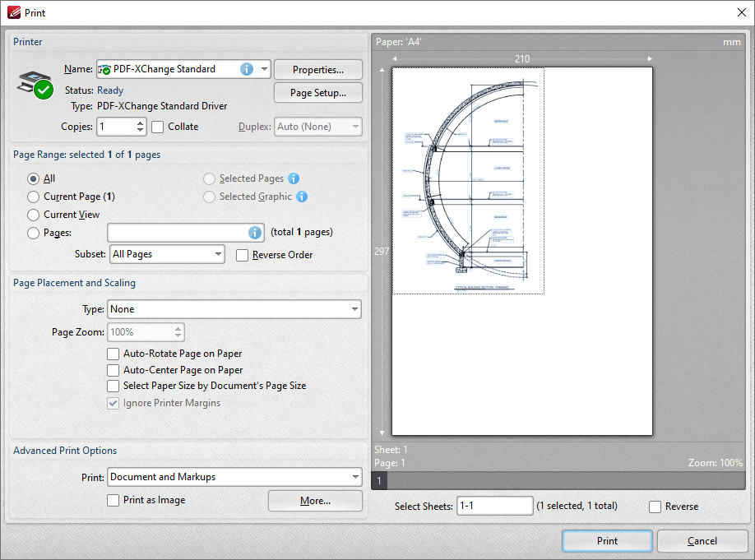Select the Pages radio button
Viewport: 755px width, 560px height.
coord(33,233)
